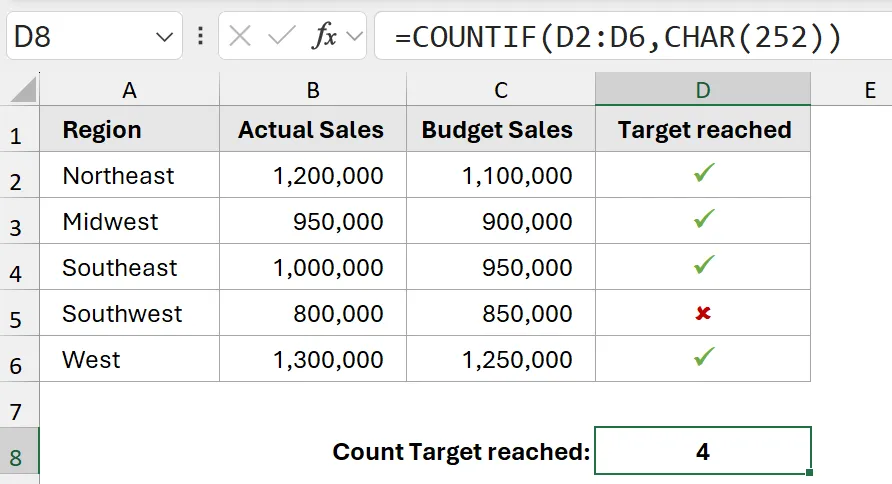Select the 1,200,000 actual sales cell
892x484 pixels.
click(x=313, y=175)
